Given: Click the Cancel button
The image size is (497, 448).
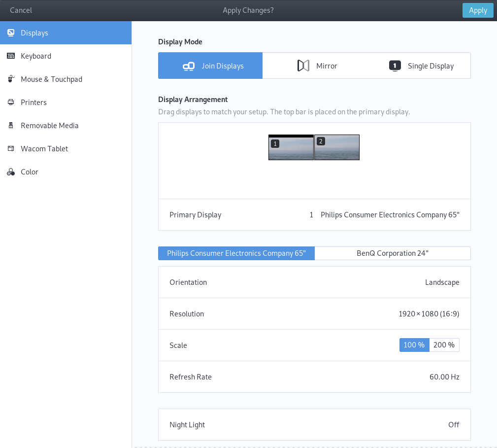Looking at the screenshot, I should pyautogui.click(x=21, y=10).
